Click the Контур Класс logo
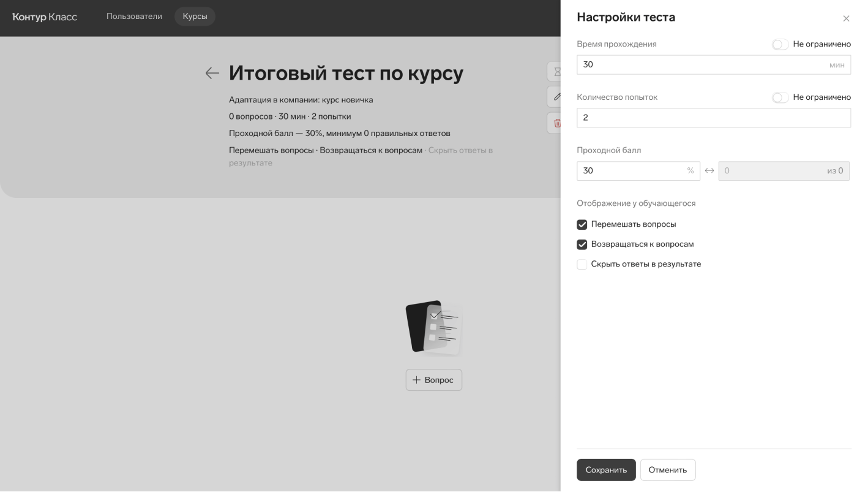This screenshot has width=868, height=492. (x=45, y=17)
